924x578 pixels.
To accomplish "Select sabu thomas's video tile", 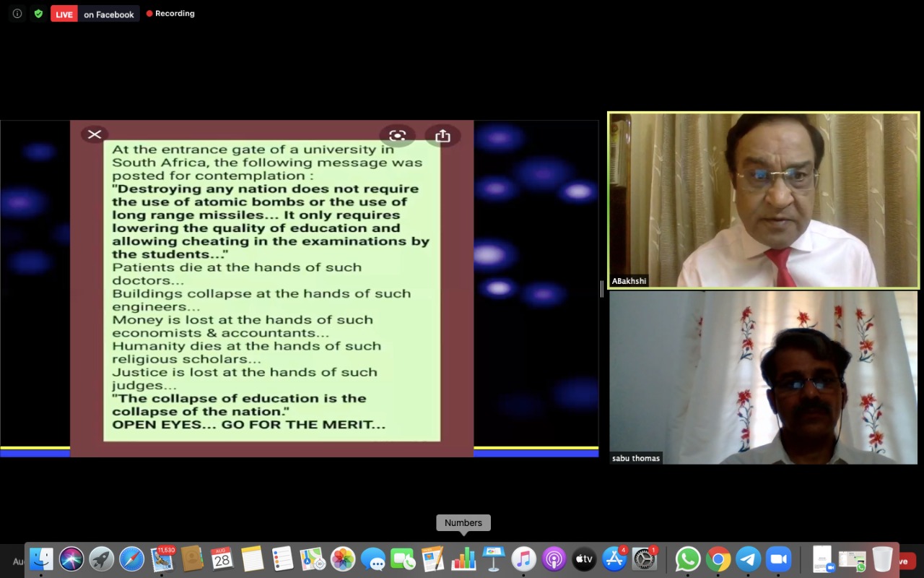I will [x=763, y=377].
